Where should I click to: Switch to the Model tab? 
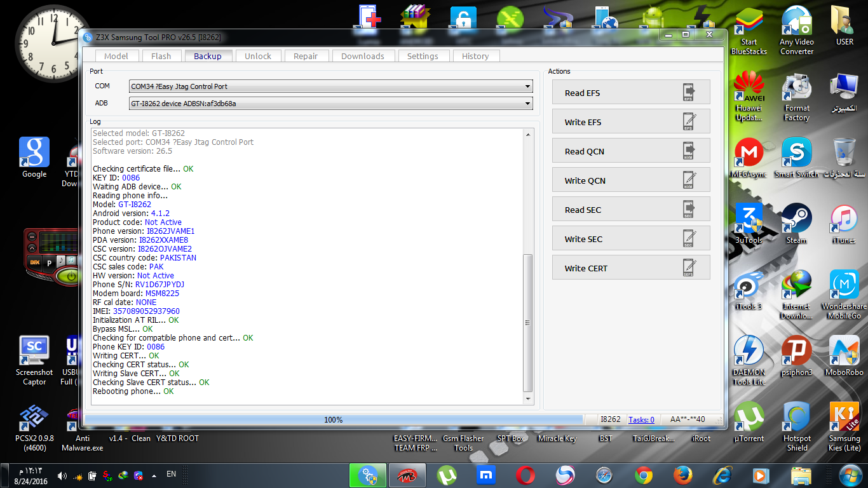click(116, 56)
